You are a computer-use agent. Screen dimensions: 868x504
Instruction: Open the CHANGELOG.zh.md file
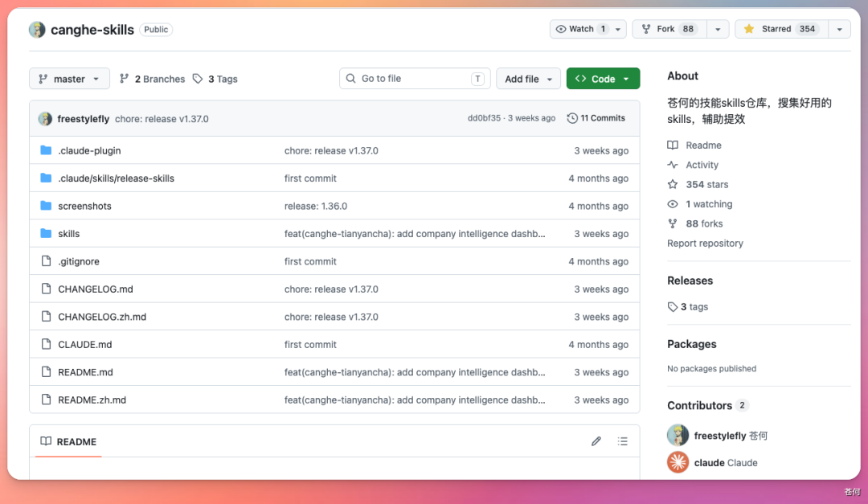102,317
